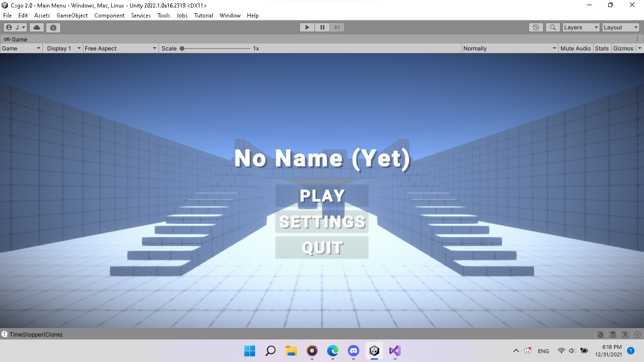Click the Pause button
This screenshot has height=362, width=644.
click(x=322, y=27)
